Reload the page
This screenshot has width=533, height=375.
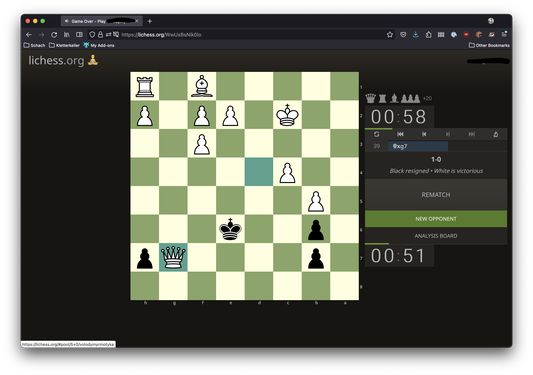54,35
